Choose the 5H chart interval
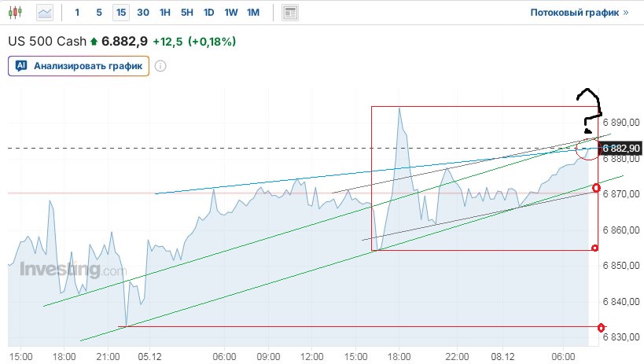Viewport: 644px width, 364px height. pos(186,13)
